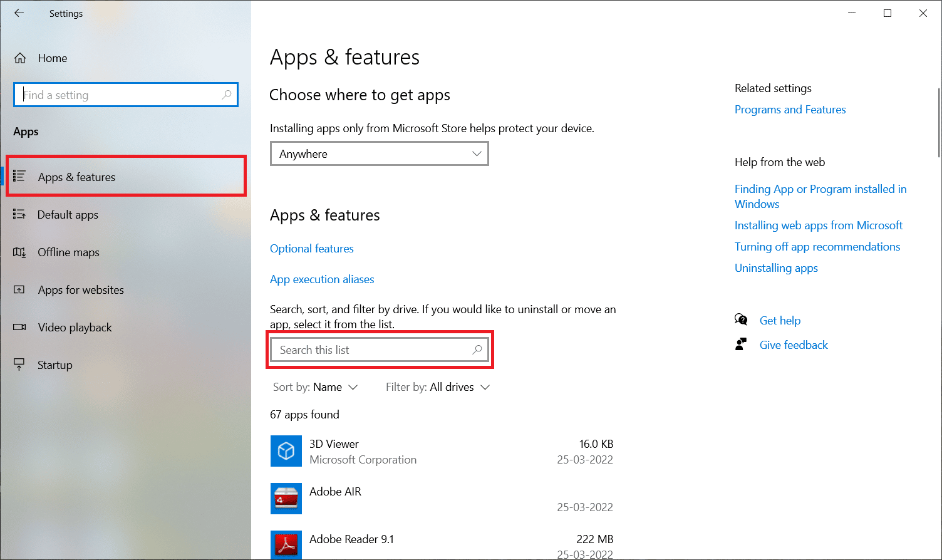Screen dimensions: 942x560
Task: Open the Sort by Name dropdown
Action: (x=316, y=387)
